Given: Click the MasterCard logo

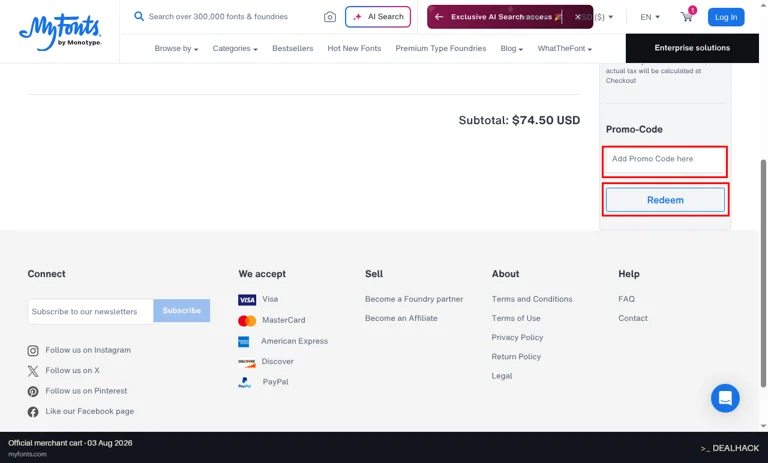Looking at the screenshot, I should (x=247, y=321).
